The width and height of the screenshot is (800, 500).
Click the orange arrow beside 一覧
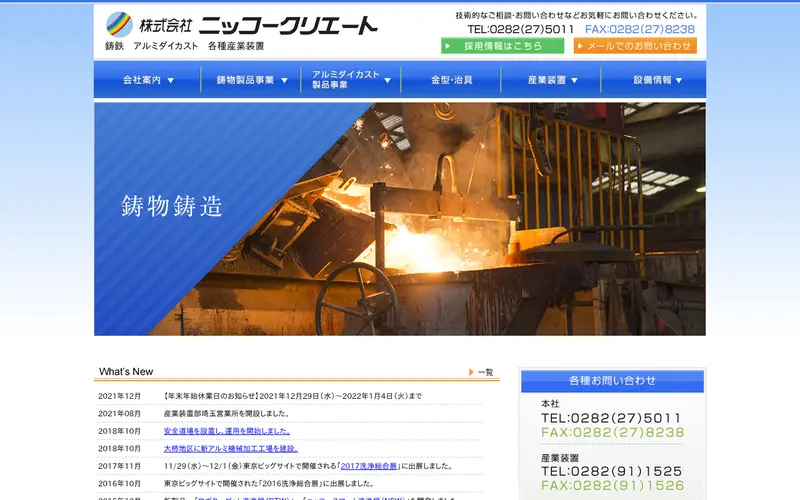click(x=471, y=372)
